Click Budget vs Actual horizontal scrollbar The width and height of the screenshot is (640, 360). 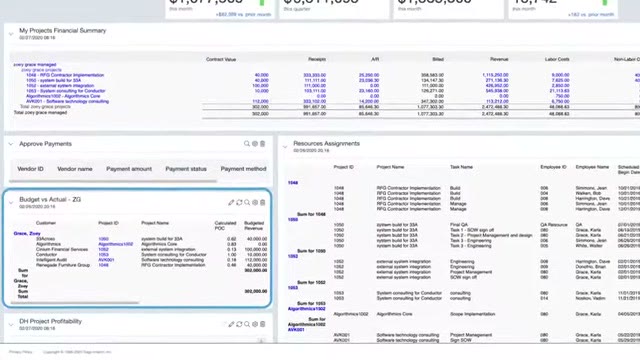(x=75, y=303)
